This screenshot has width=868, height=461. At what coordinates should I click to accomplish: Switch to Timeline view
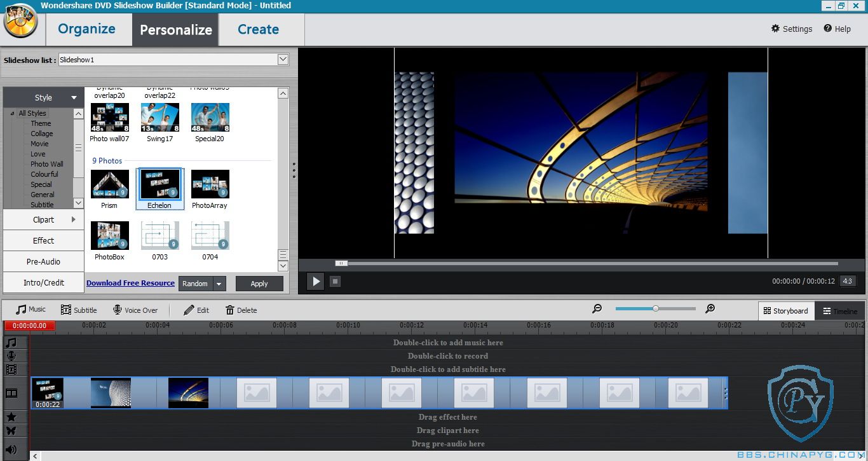(839, 311)
